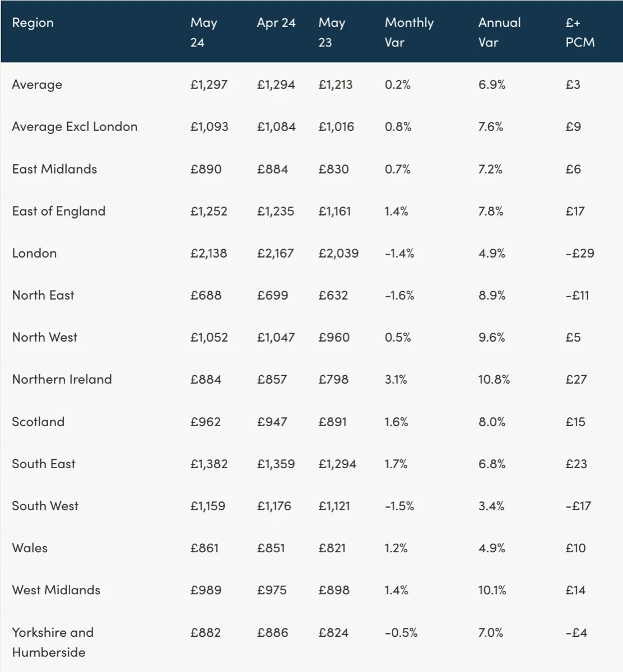This screenshot has width=623, height=672.
Task: Click the East Midlands row label
Action: click(x=54, y=169)
